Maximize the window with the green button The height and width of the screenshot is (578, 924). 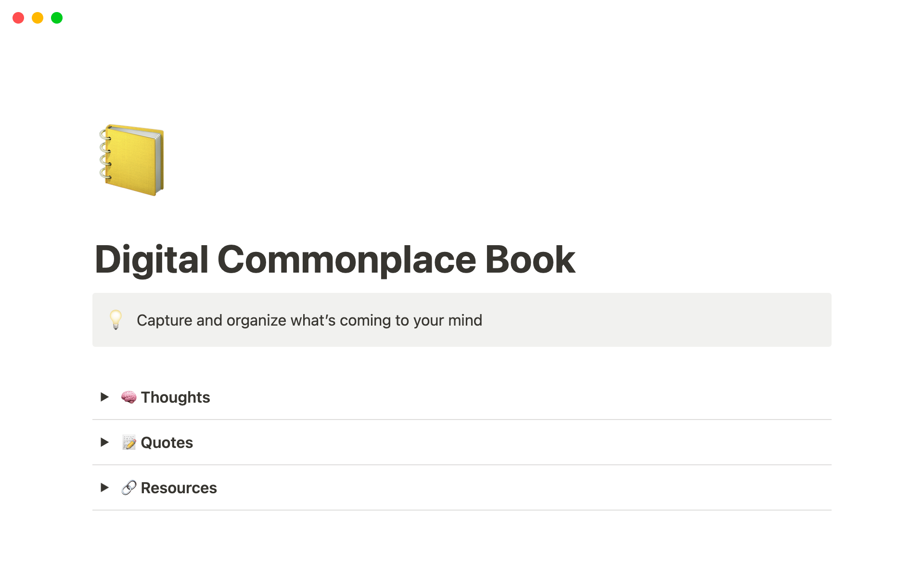57,18
